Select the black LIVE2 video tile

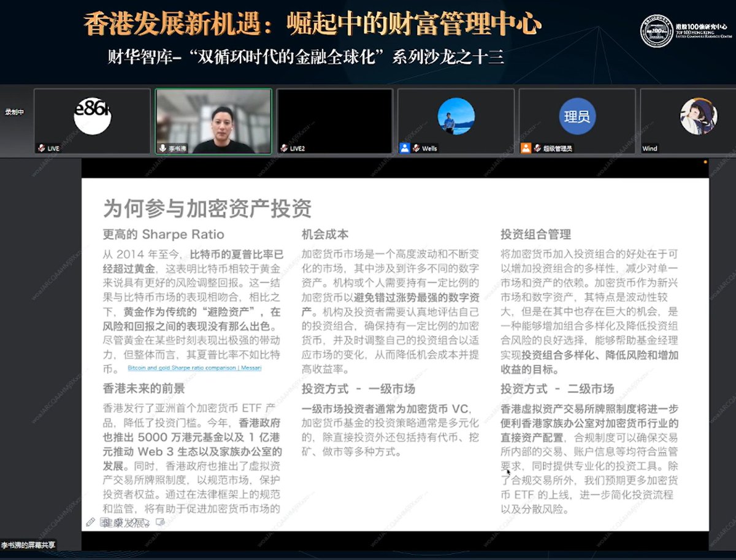point(335,118)
